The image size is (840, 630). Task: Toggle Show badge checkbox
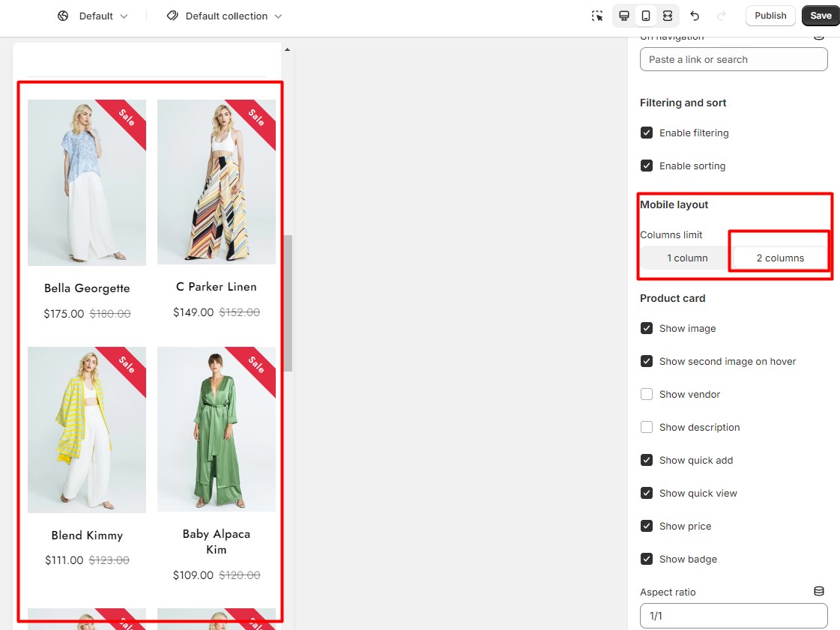pos(647,559)
